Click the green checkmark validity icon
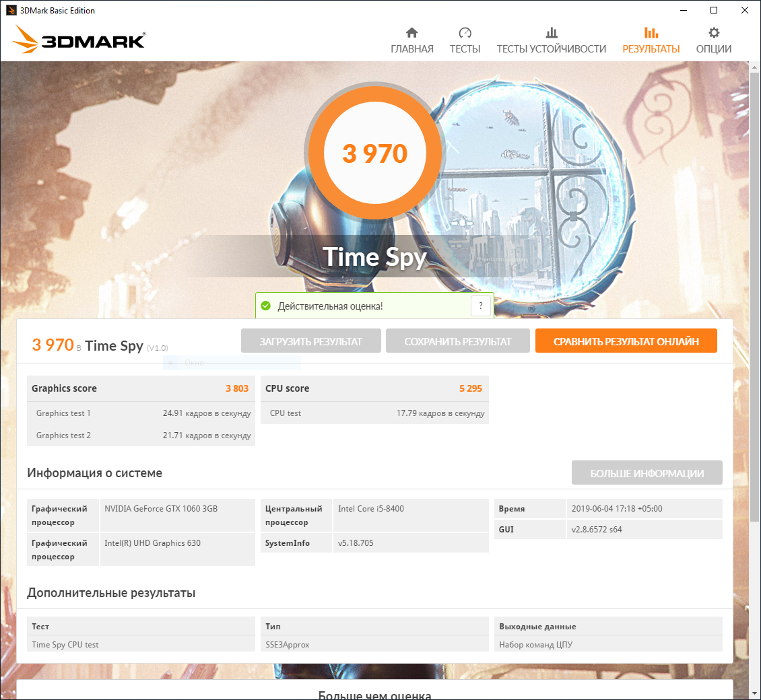This screenshot has width=761, height=700. pos(265,306)
